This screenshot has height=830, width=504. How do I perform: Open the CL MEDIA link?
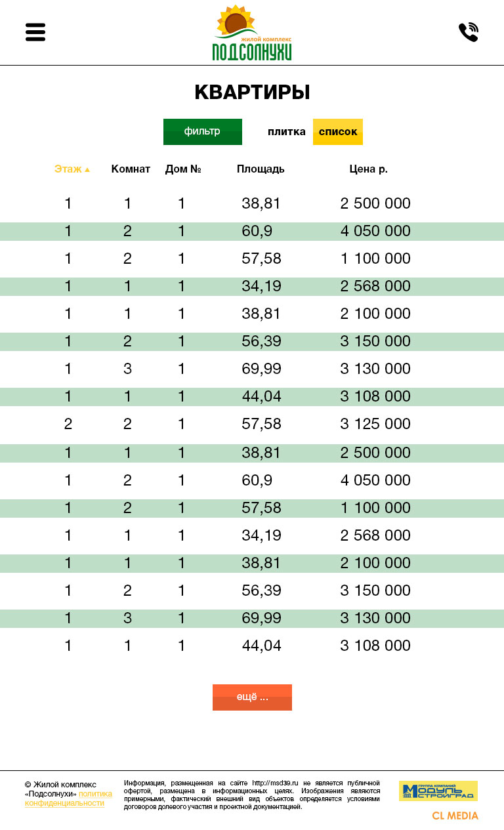(455, 816)
